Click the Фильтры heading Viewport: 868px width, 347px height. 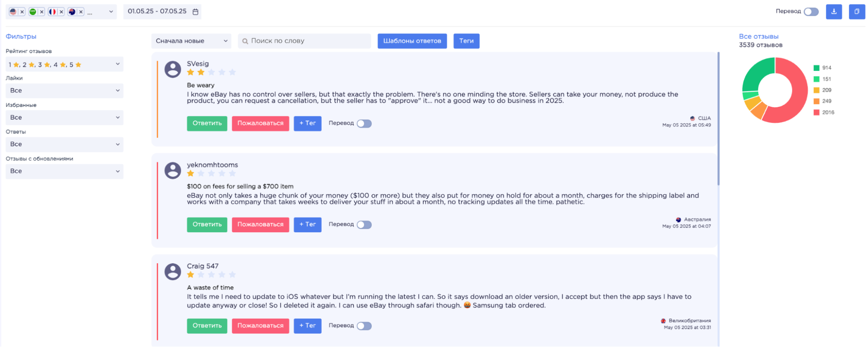21,37
